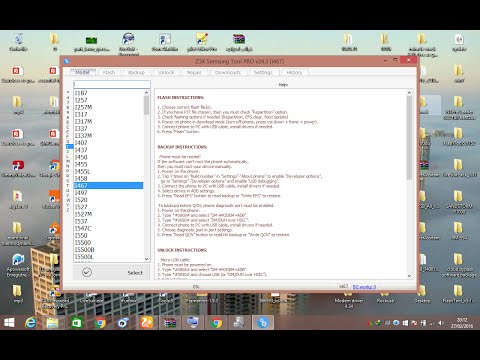The width and height of the screenshot is (480, 360).
Task: Launch Internet Explorer from taskbar
Action: tap(30, 323)
